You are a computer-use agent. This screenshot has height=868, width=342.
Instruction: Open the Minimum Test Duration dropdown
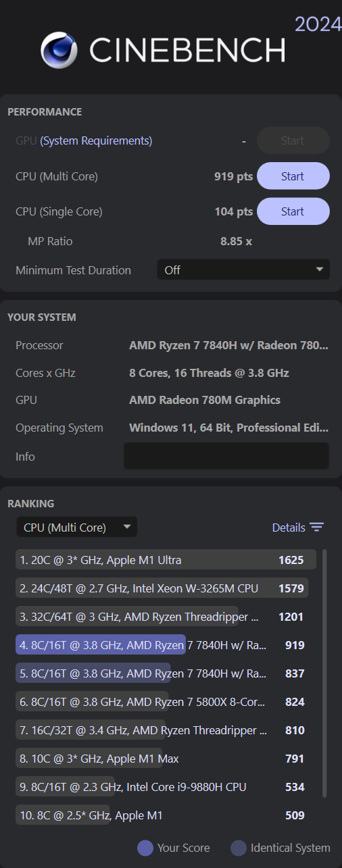pyautogui.click(x=243, y=270)
